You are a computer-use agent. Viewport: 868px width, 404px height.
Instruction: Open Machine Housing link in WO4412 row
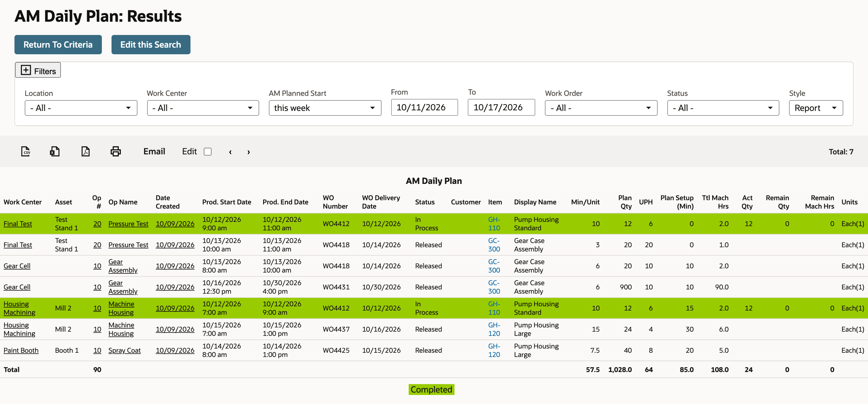click(x=121, y=308)
